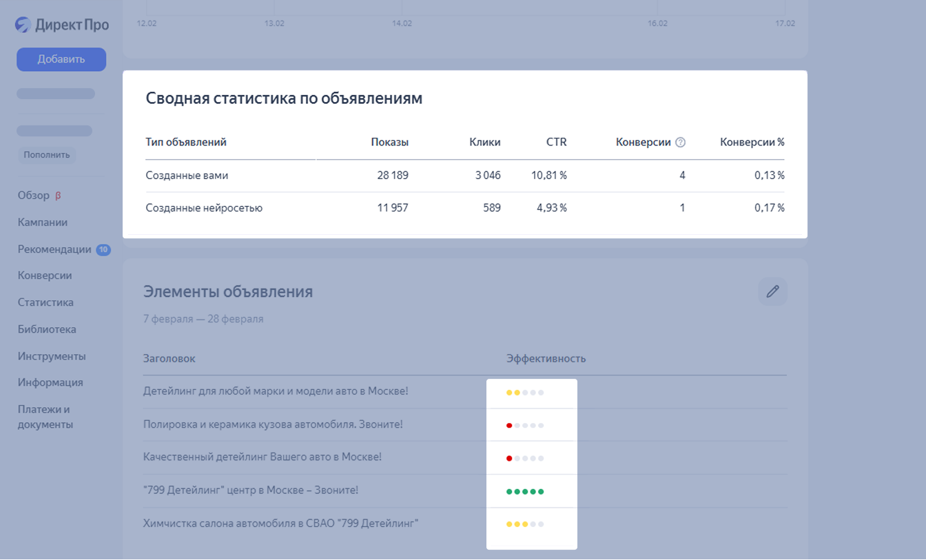Open the Статистика section
Viewport: 926px width, 560px height.
click(45, 302)
